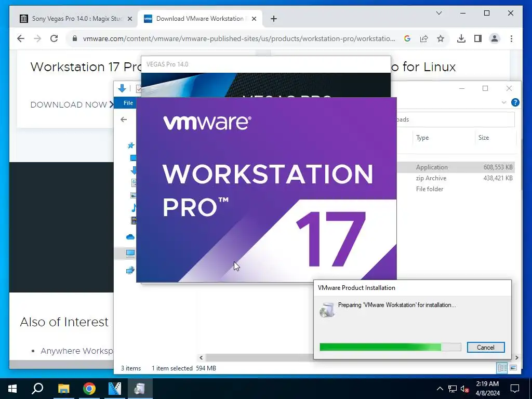Image resolution: width=532 pixels, height=399 pixels.
Task: Open Chrome profile avatar
Action: tap(495, 38)
